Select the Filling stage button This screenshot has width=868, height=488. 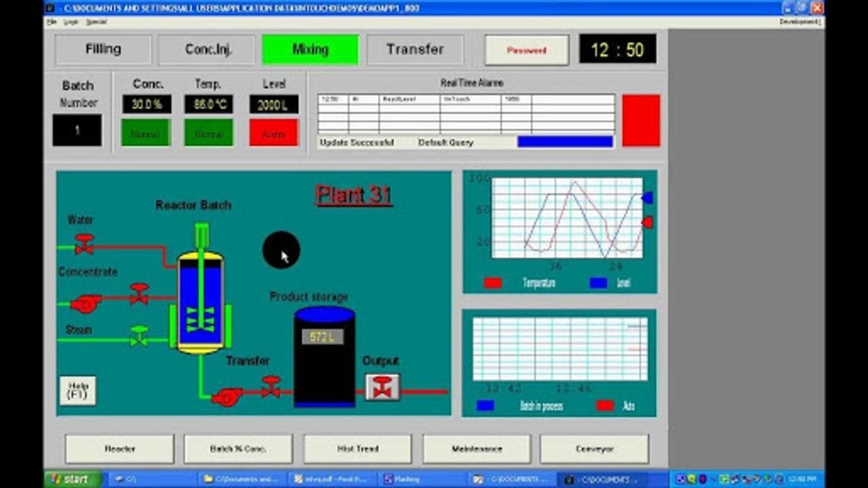coord(103,49)
